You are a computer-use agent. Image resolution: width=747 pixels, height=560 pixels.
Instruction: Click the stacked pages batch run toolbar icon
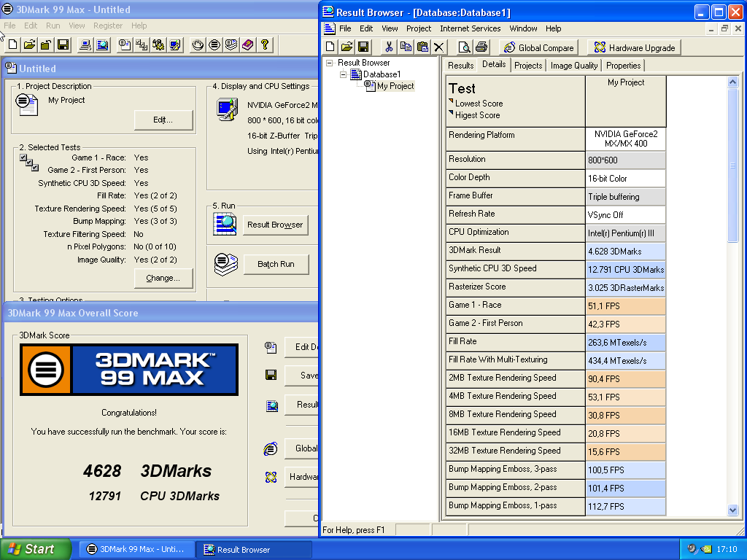(x=231, y=44)
